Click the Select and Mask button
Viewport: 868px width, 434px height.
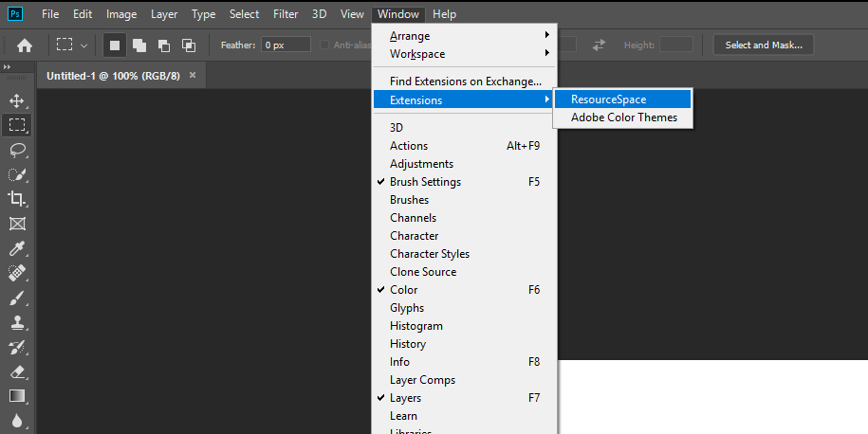click(x=763, y=45)
